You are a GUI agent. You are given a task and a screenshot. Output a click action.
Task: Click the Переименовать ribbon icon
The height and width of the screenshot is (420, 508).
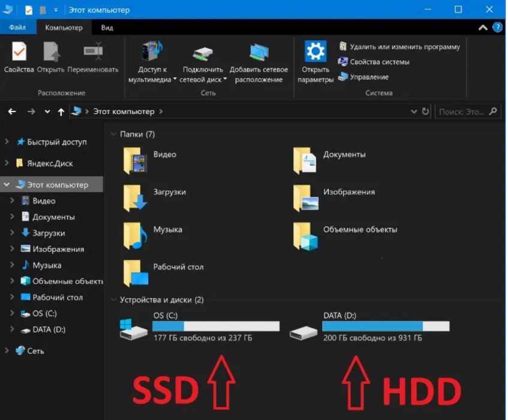coord(93,51)
